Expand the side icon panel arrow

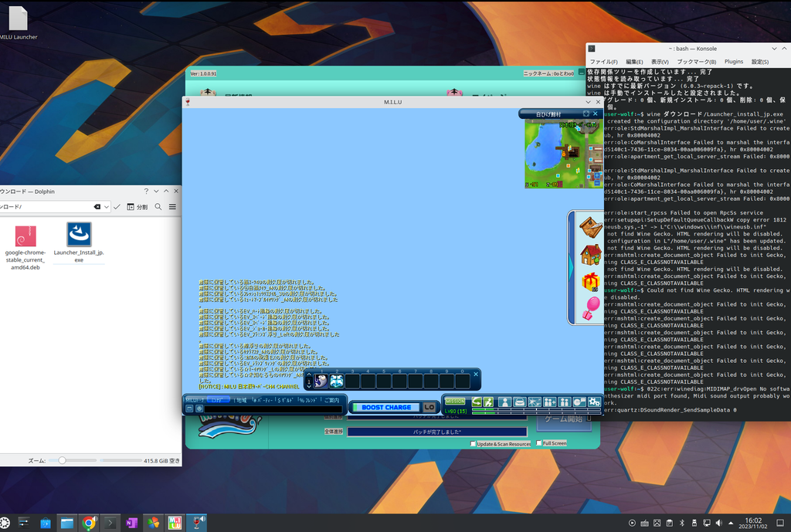(571, 267)
